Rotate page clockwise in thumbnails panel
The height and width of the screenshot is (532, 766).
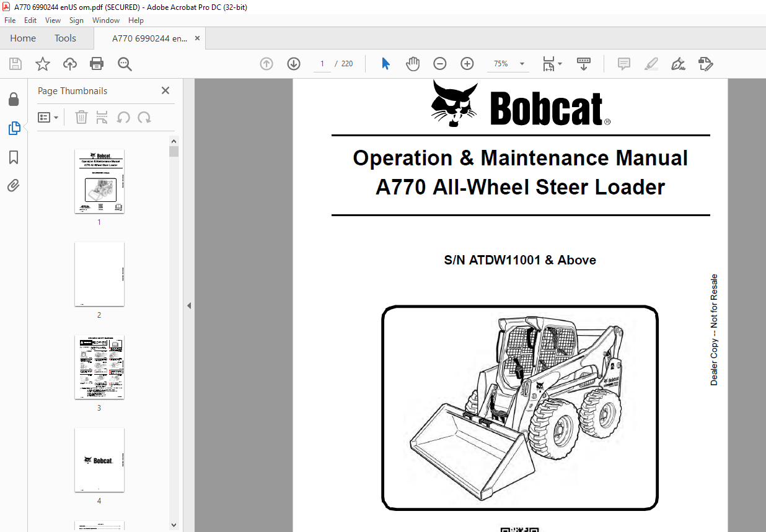tap(144, 117)
